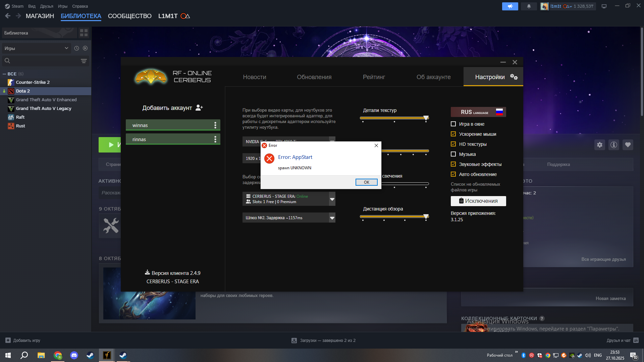Open the Обновления tab
644x362 pixels.
click(314, 77)
